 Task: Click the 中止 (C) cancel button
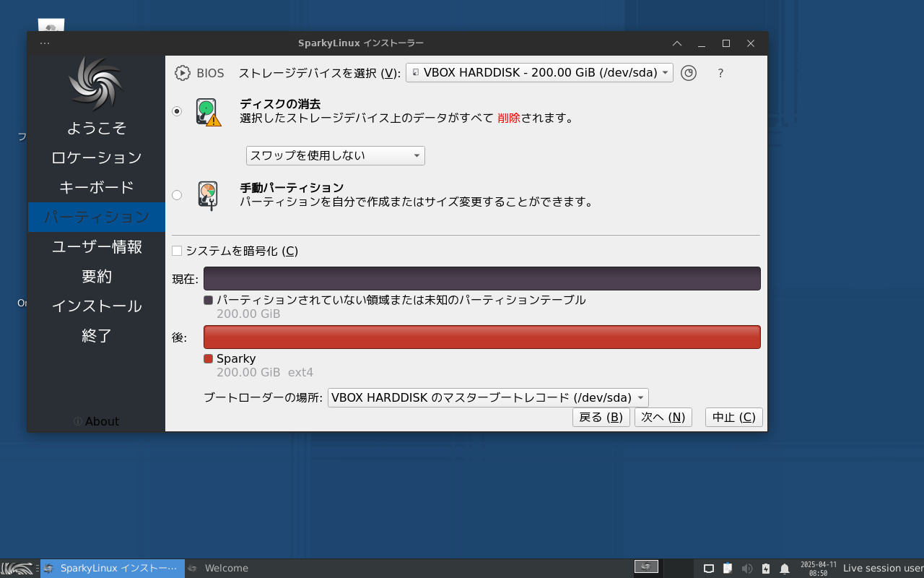point(734,418)
